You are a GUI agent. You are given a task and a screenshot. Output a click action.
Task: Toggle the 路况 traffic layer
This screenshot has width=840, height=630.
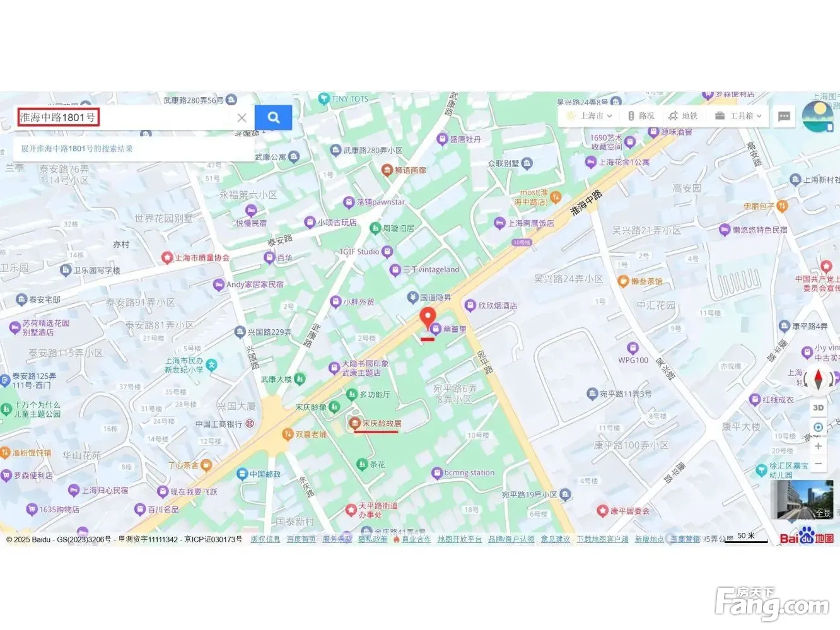[640, 116]
